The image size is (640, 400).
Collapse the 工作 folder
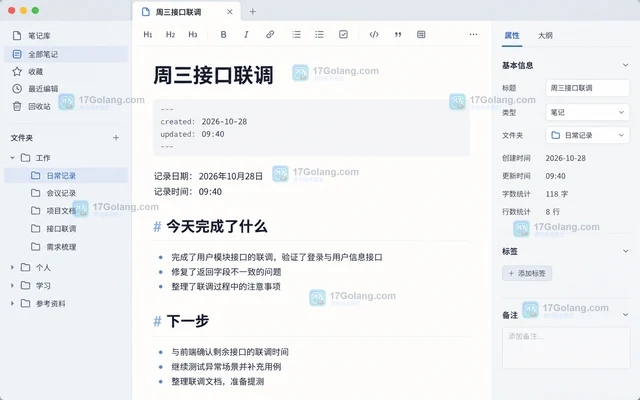12,158
